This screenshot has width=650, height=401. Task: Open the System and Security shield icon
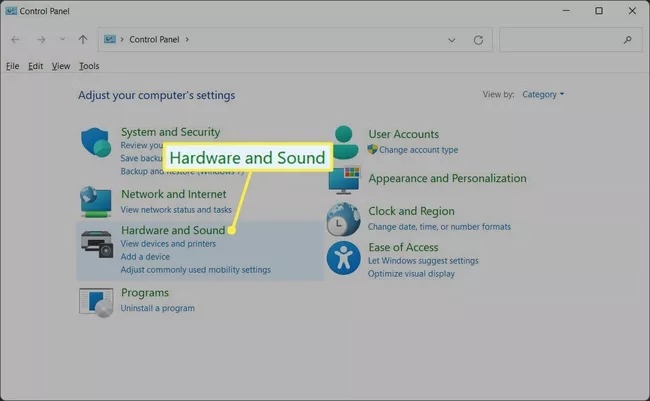pos(96,142)
